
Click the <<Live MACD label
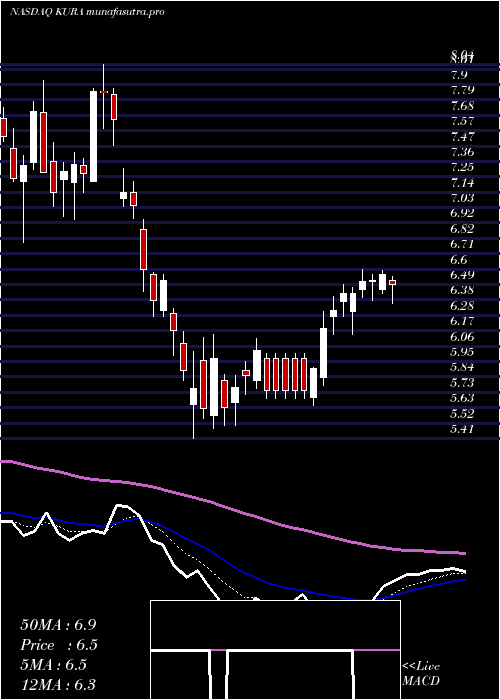coord(421,674)
